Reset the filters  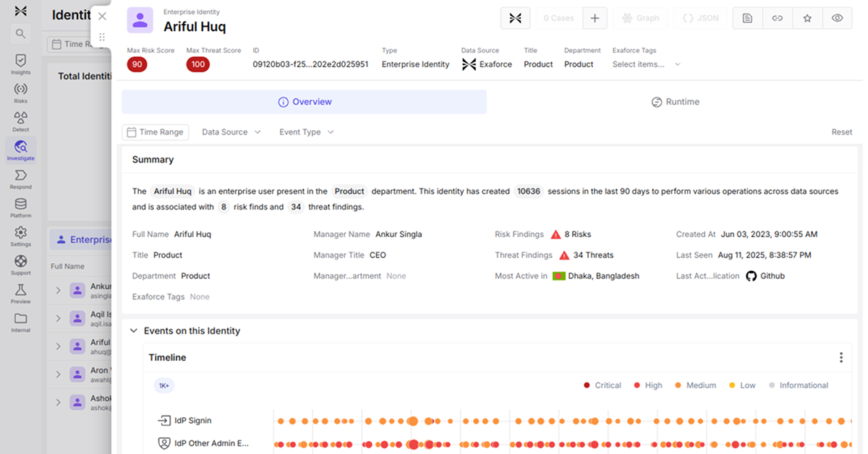coord(842,132)
